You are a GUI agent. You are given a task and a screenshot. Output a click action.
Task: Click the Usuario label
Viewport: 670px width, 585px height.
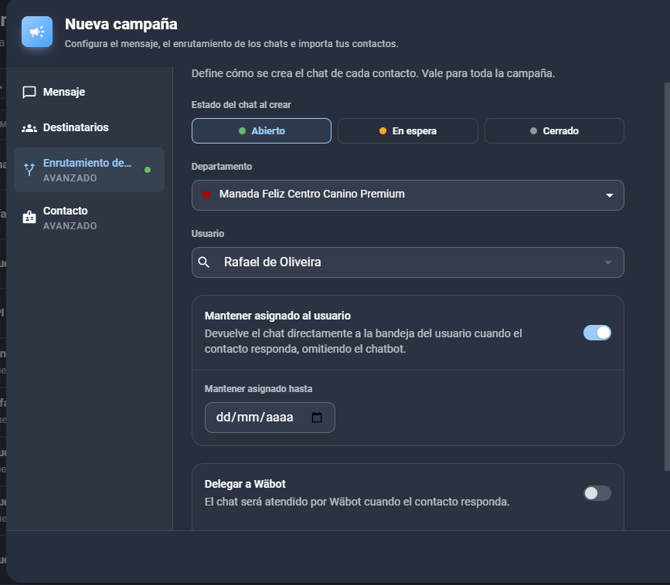click(208, 234)
